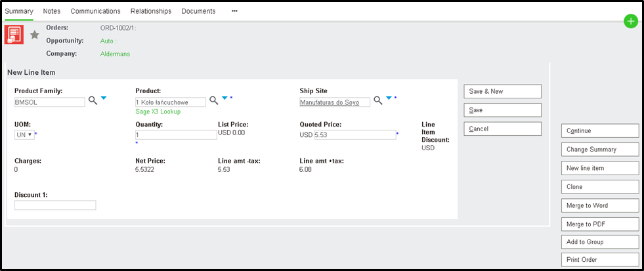644x271 pixels.
Task: Click the Product Family search magnifier
Action: 93,100
